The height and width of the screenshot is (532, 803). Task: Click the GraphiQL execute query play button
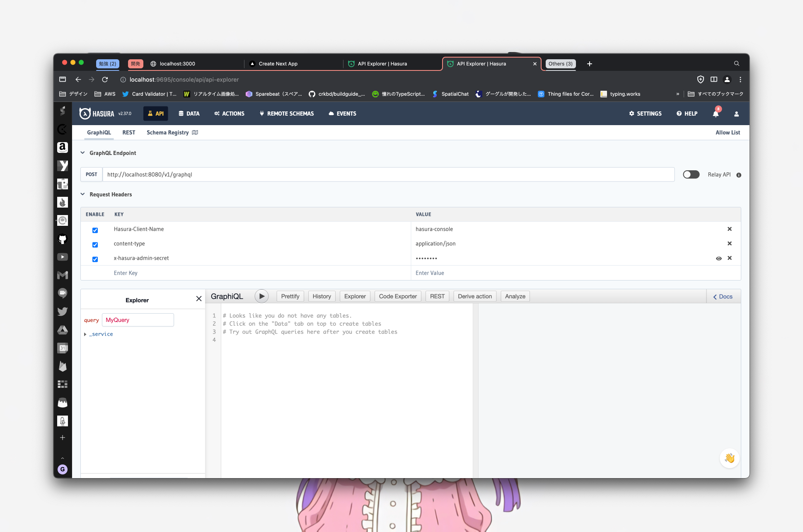261,296
